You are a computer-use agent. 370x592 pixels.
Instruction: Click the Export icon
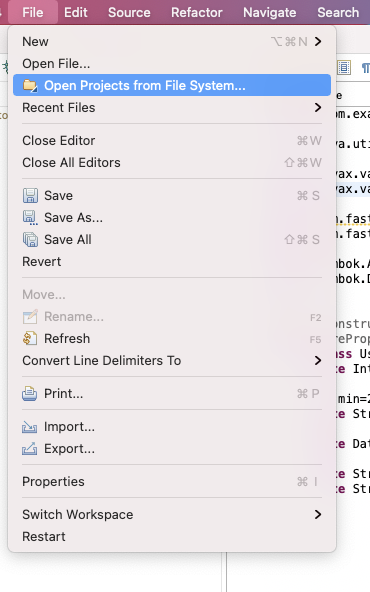[29, 449]
